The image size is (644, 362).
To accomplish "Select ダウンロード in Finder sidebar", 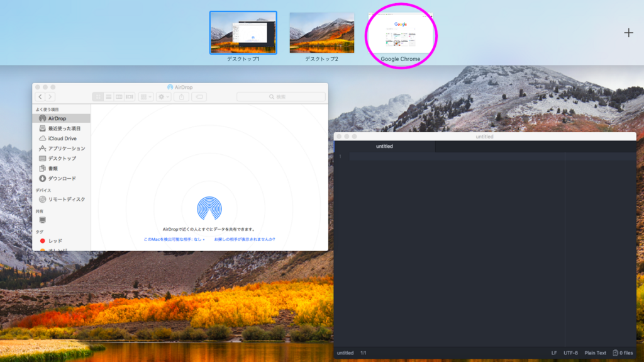I will pos(61,179).
